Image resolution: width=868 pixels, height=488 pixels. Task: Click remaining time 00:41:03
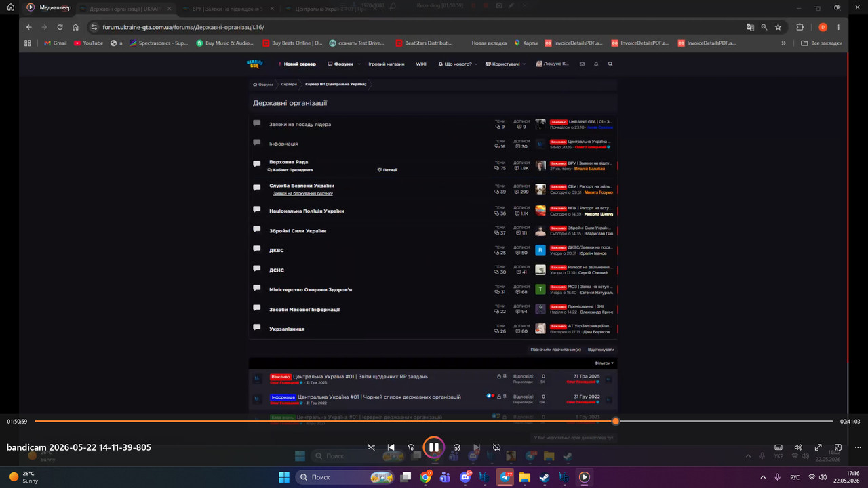click(x=850, y=422)
